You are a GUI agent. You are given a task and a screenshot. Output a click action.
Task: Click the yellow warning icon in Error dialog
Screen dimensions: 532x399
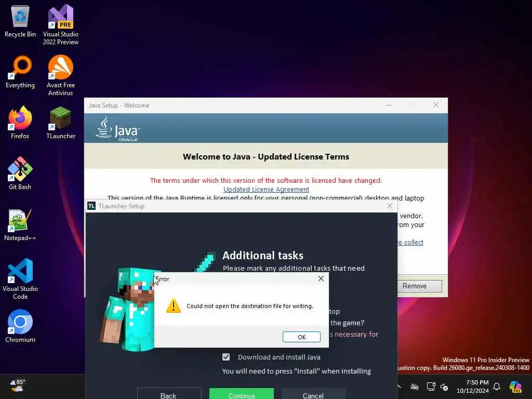[174, 305]
